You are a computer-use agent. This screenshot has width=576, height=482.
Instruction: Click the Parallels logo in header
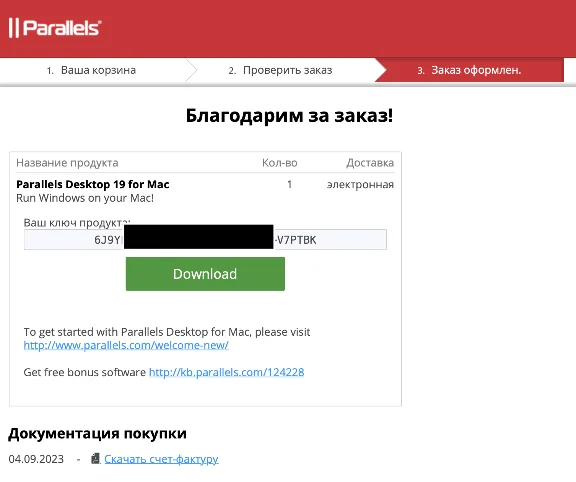[55, 28]
